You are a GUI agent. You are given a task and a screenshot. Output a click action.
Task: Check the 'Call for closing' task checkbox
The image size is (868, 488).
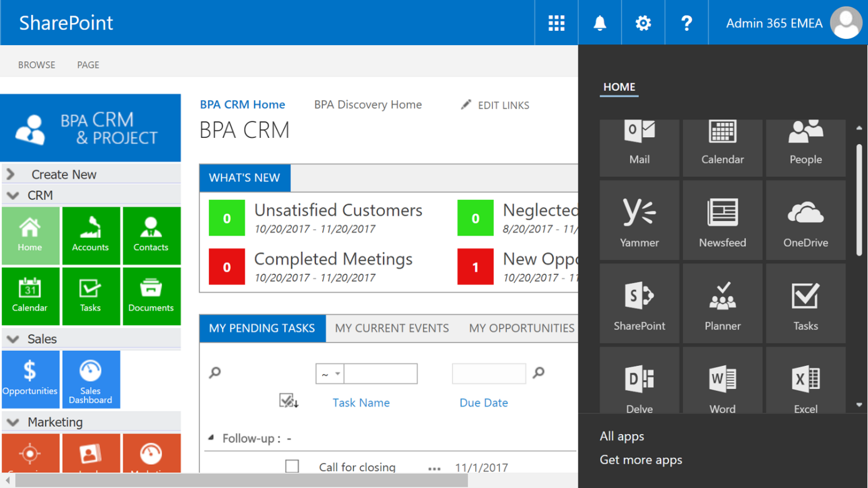292,467
